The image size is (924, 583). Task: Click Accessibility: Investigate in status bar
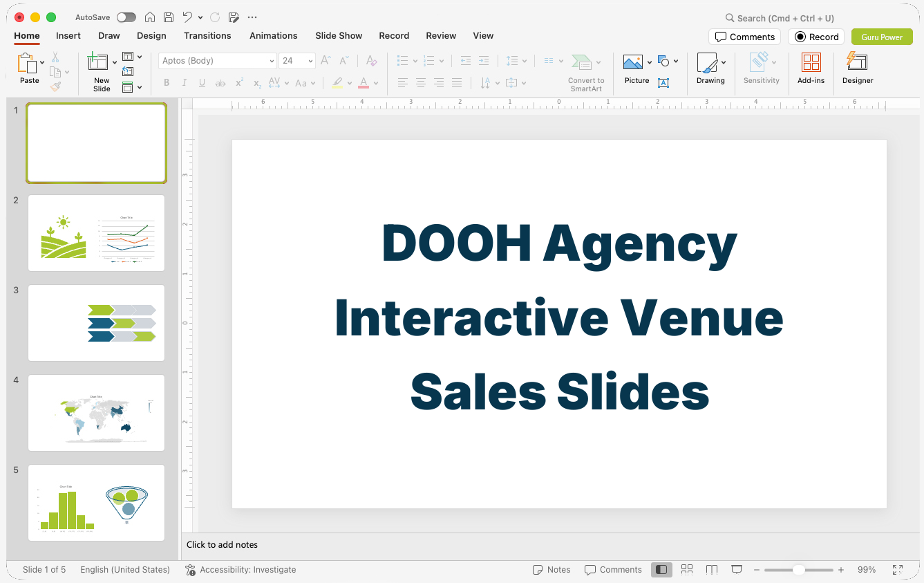[241, 570]
